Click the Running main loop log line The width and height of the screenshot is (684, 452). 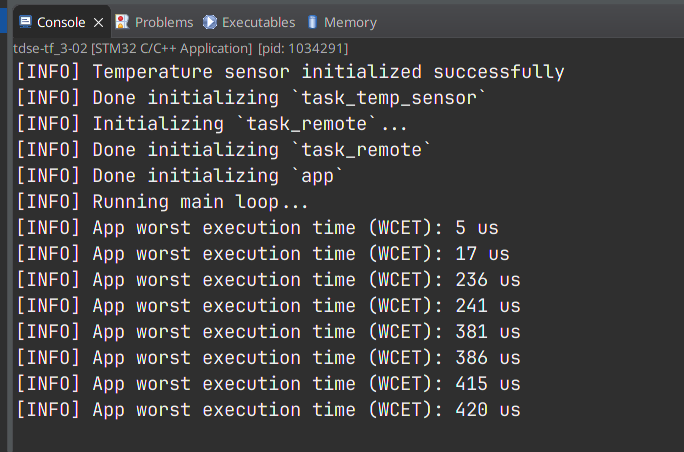(163, 202)
